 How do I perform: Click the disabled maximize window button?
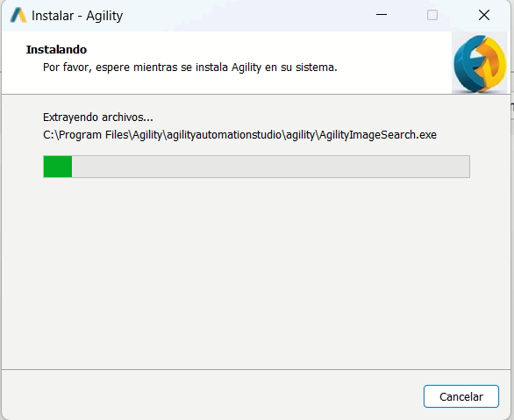[432, 15]
